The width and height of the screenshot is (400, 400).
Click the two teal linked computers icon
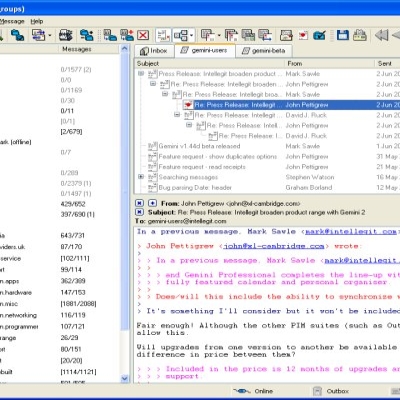[x=17, y=35]
